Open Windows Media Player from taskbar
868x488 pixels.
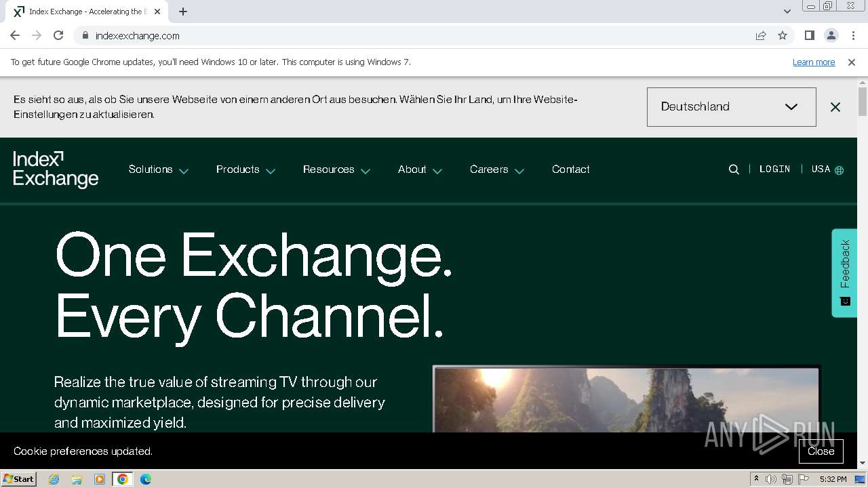tap(100, 479)
